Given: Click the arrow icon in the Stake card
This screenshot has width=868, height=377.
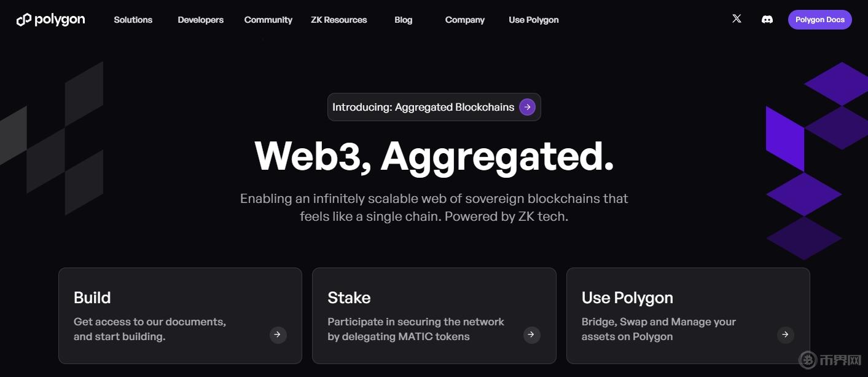Looking at the screenshot, I should tap(531, 335).
